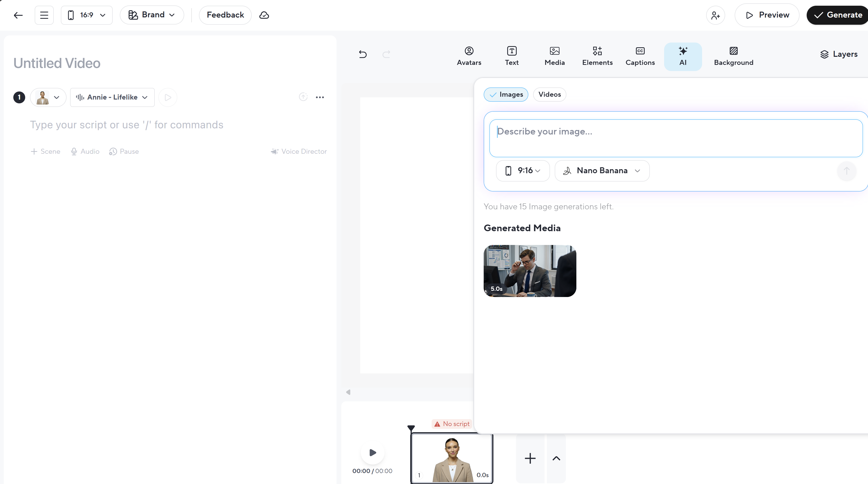Open the Media library panel
This screenshot has width=868, height=484.
click(x=554, y=56)
